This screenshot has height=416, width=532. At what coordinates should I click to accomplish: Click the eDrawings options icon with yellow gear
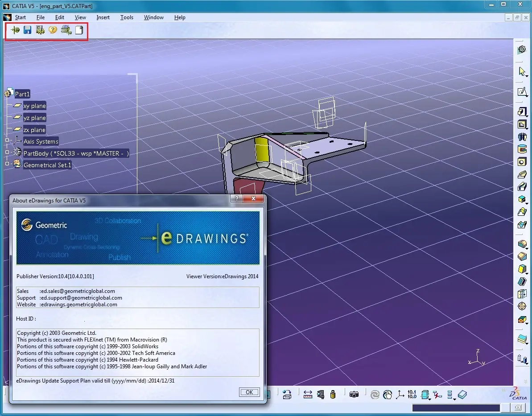point(40,30)
